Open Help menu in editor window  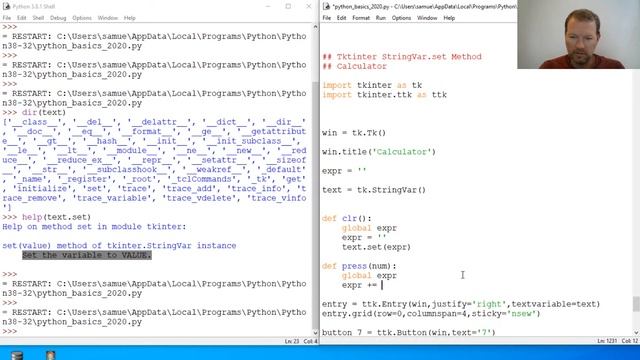[449, 18]
